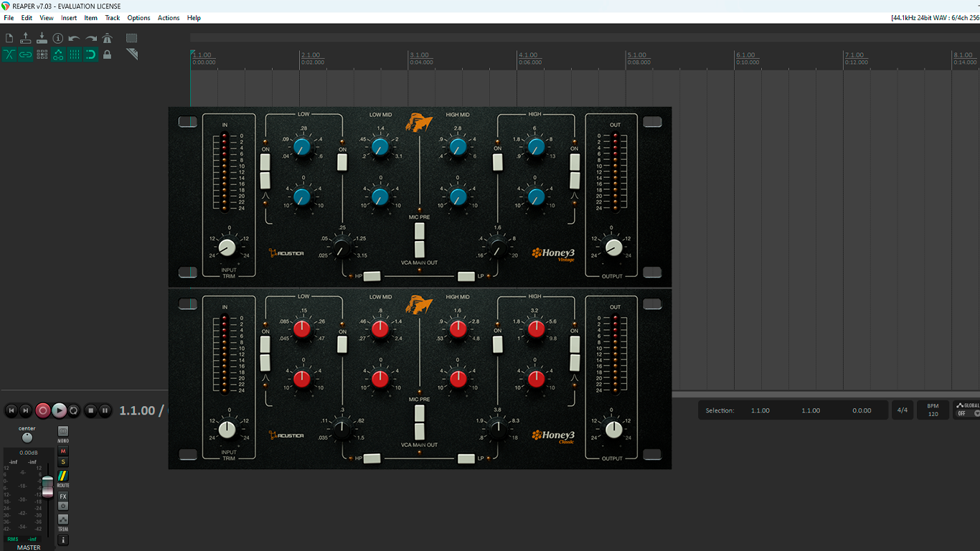Open Project settings via the circled i icon
Image resolution: width=980 pixels, height=551 pixels.
[58, 38]
